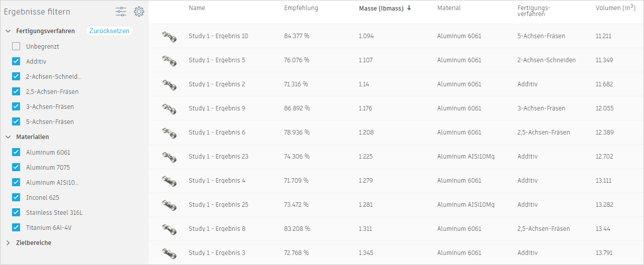The image size is (644, 265).
Task: Uncheck the Inconel 625 material
Action: tap(16, 197)
